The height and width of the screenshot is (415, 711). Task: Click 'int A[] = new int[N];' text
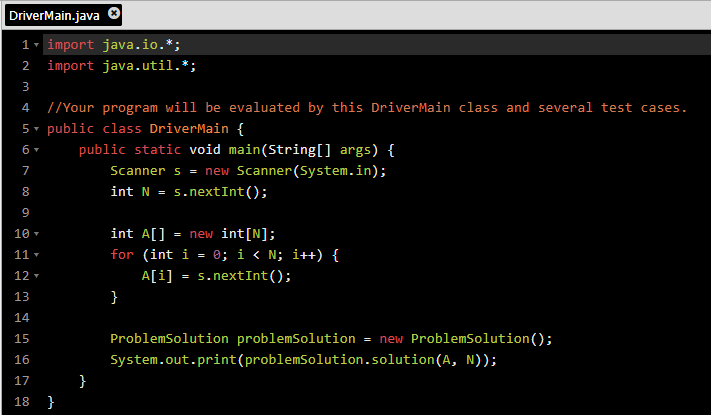[x=193, y=234]
